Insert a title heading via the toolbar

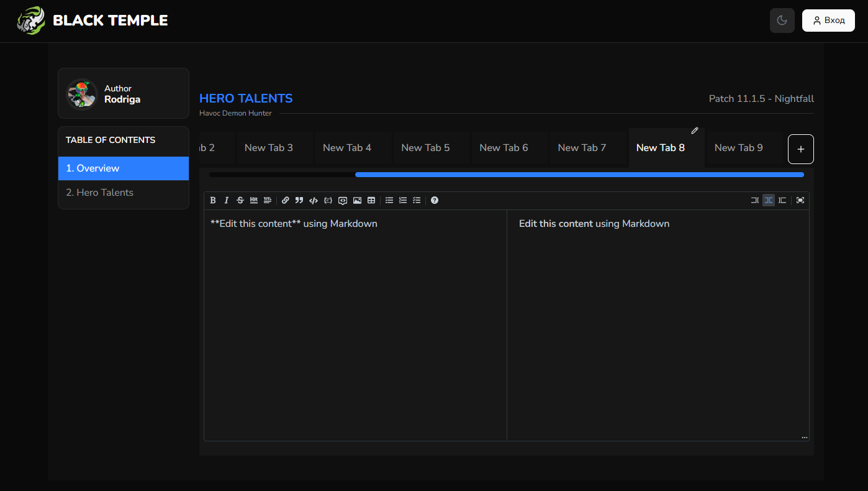[x=268, y=200]
